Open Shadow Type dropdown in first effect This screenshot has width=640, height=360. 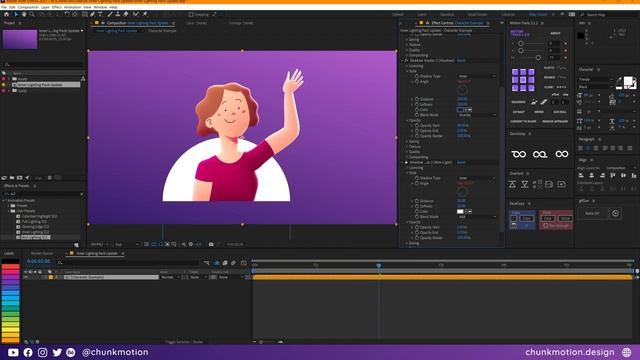(476, 76)
